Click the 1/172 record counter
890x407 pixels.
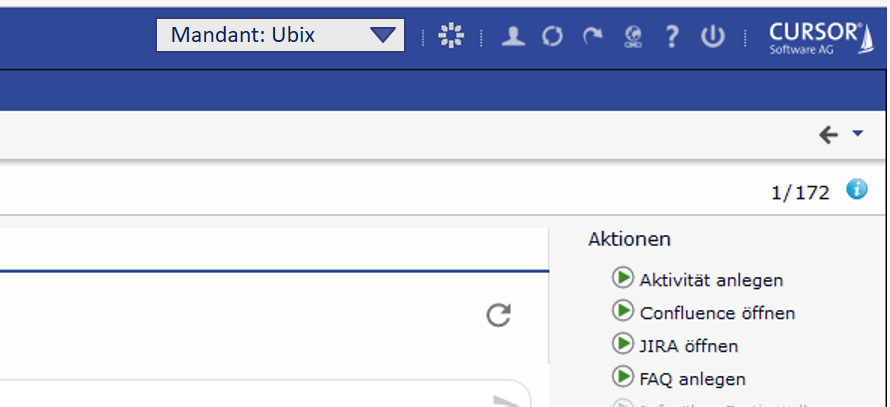(800, 193)
